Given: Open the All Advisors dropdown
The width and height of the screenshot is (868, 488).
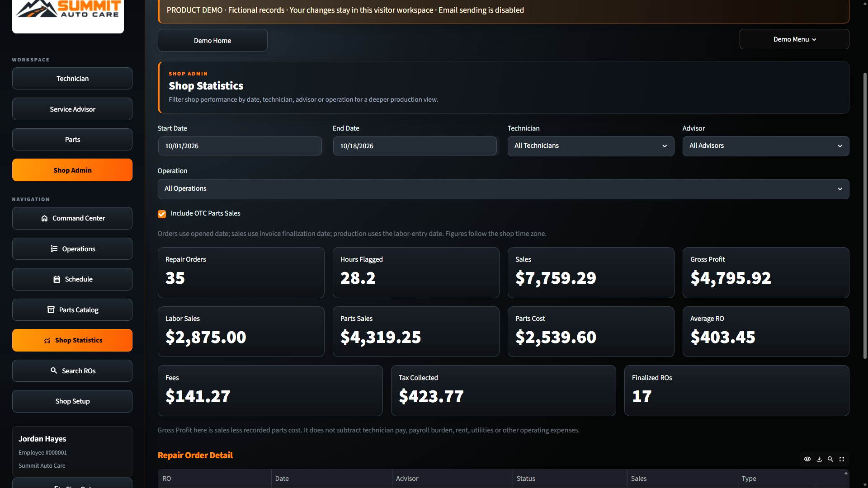Looking at the screenshot, I should coord(766,146).
